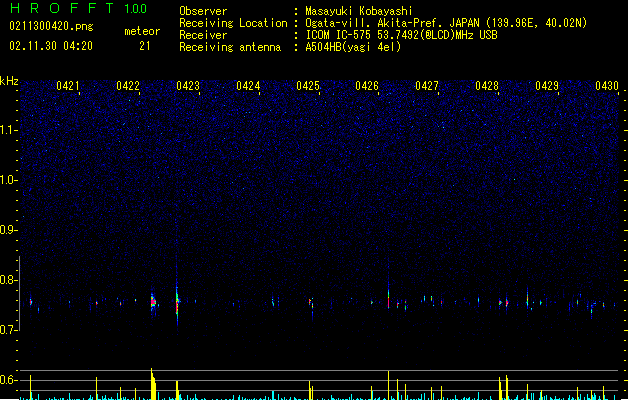The image size is (629, 400).
Task: Click the tallest yellow power bar before 0423
Action: (x=153, y=384)
